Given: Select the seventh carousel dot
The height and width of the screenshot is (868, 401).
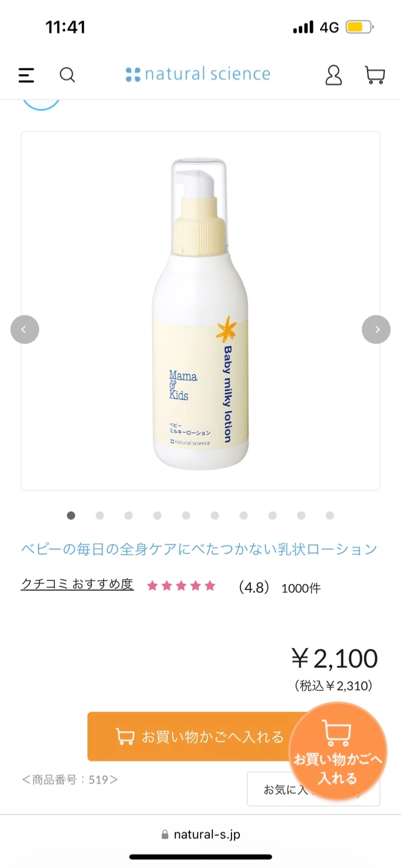Looking at the screenshot, I should tap(244, 515).
